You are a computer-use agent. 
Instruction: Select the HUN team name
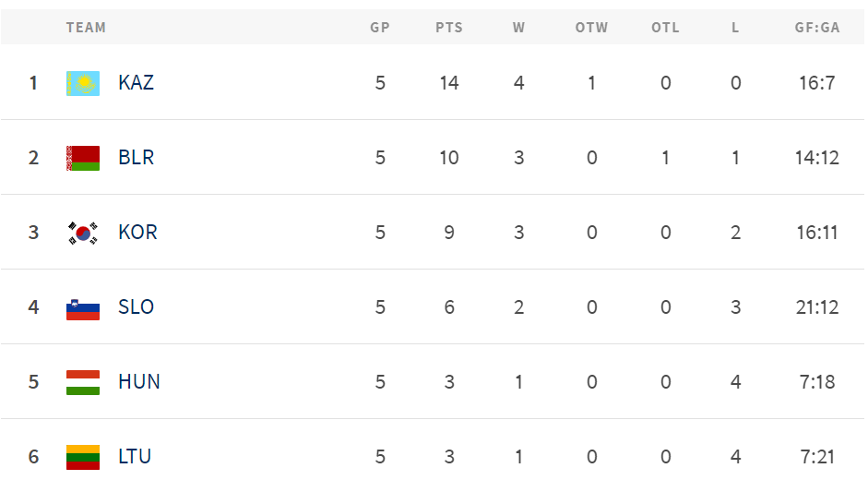[139, 382]
